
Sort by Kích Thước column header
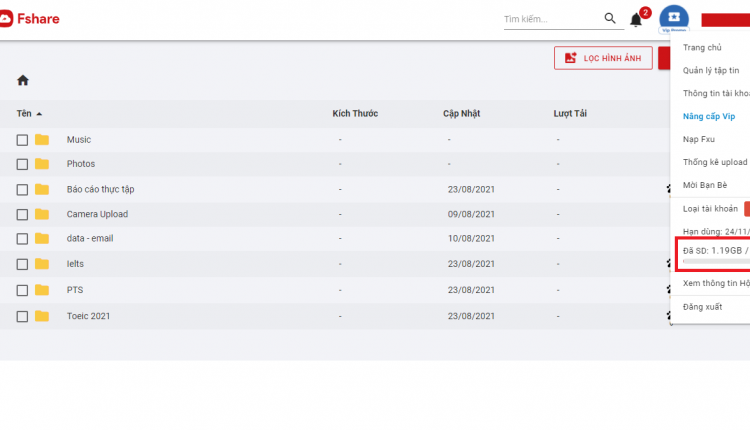point(355,113)
